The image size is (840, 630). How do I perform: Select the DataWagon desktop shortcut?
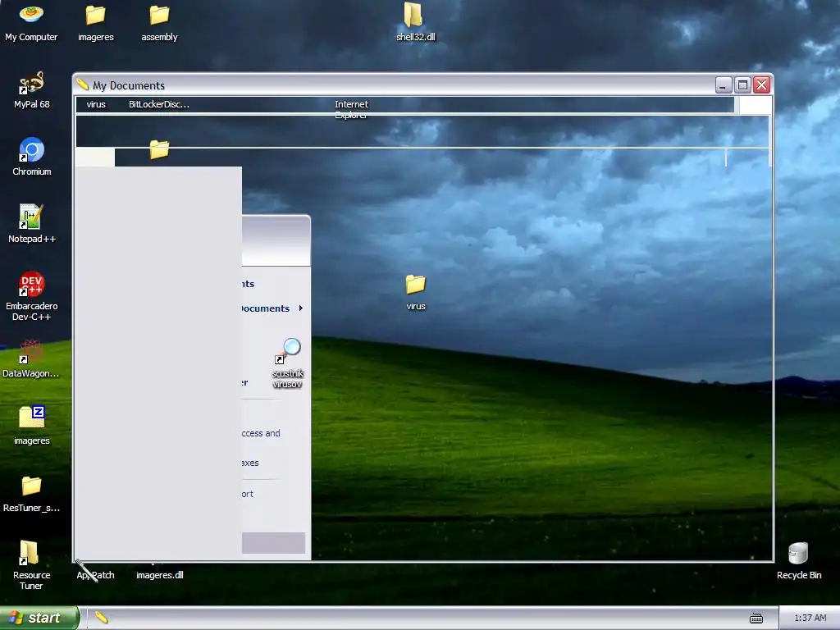[31, 359]
